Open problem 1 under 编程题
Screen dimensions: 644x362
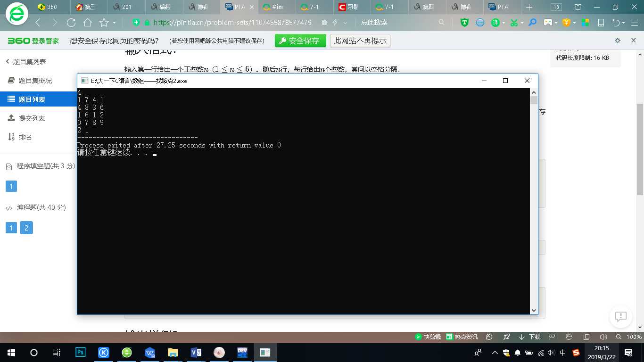click(x=11, y=228)
